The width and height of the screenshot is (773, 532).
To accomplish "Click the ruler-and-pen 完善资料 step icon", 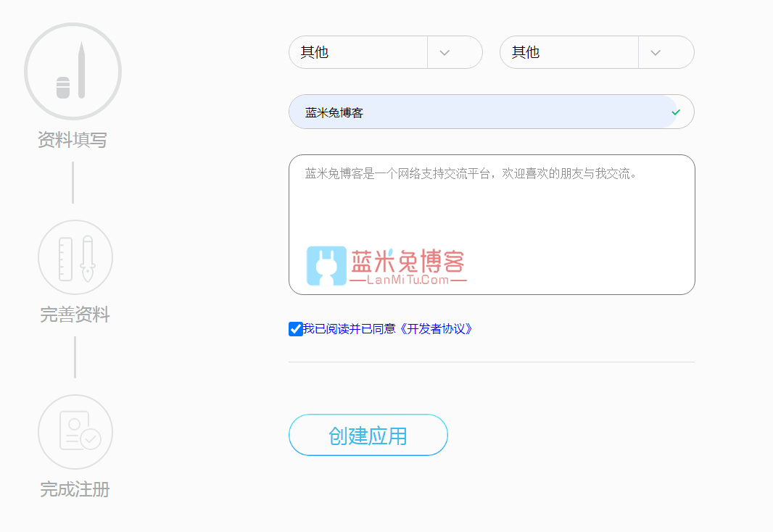I will point(75,257).
